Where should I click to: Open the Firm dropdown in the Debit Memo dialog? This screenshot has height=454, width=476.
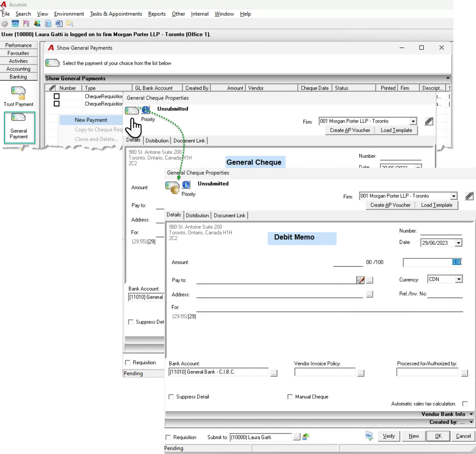tap(454, 196)
